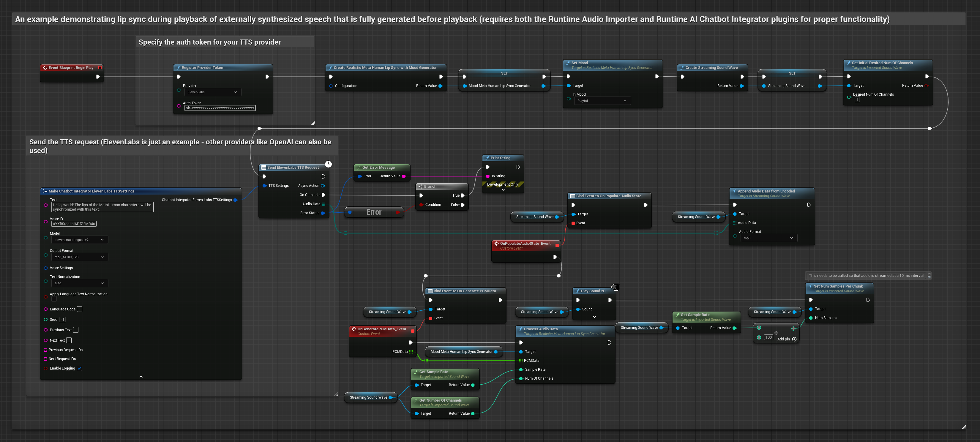The height and width of the screenshot is (442, 980).
Task: Open the Provider ElevenLabs dropdown
Action: pos(212,92)
